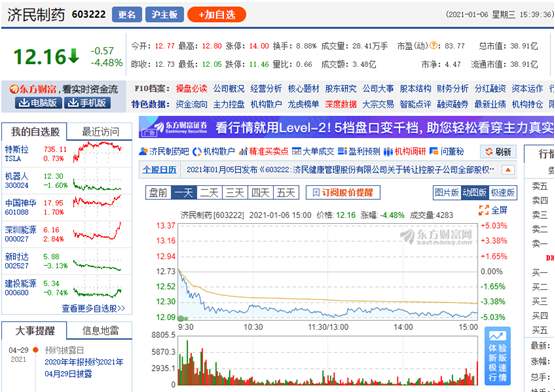Viewport: 555px width, 392px height.
Task: Click the 加自选 button
Action: point(217,15)
